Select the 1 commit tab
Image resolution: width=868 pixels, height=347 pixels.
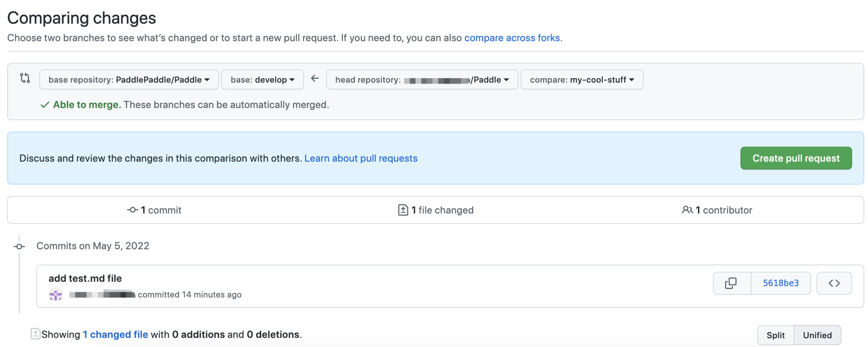click(154, 210)
